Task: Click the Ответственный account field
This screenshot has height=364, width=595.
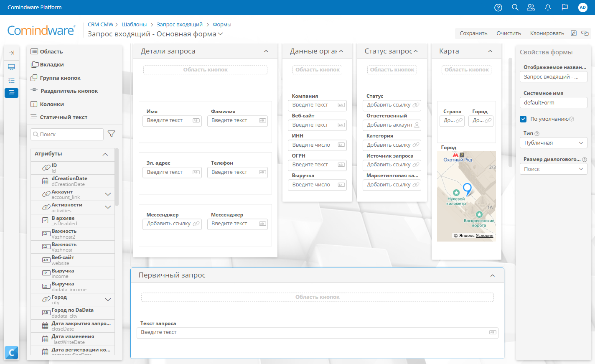Action: coord(392,125)
